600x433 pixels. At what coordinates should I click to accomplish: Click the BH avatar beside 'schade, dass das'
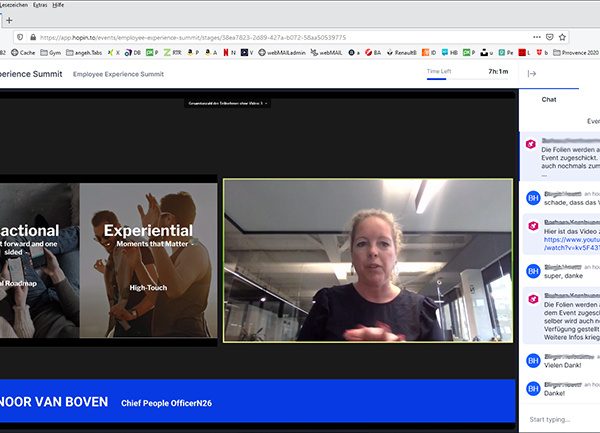click(533, 198)
